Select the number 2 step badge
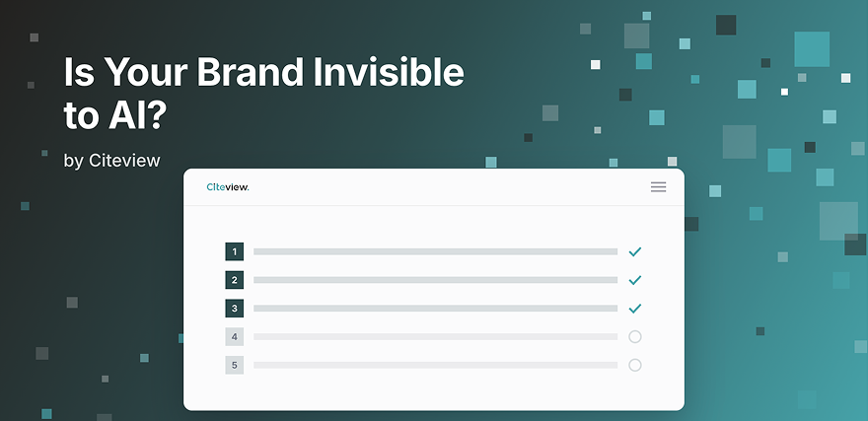 coord(234,280)
